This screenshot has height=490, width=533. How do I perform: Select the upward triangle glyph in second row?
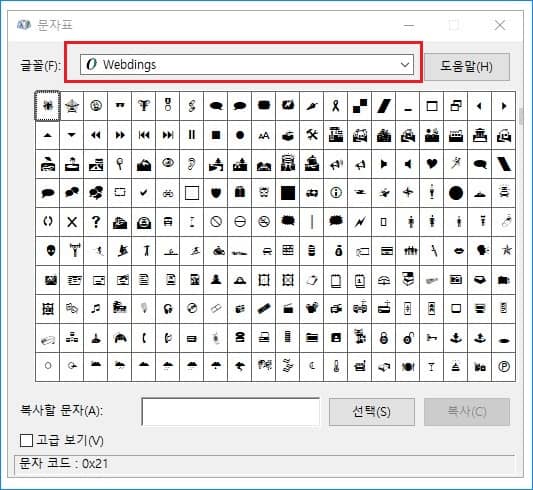48,135
